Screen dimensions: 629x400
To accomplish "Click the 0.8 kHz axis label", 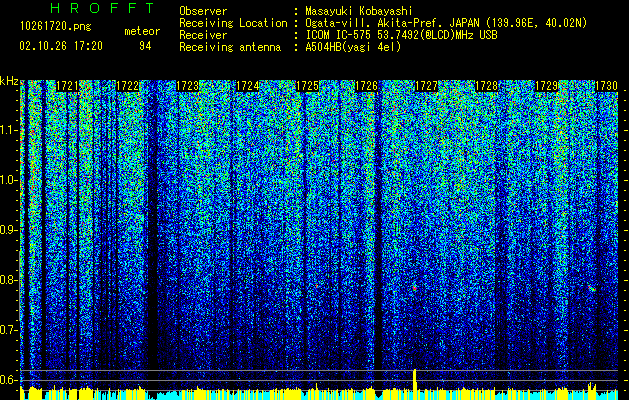I will (9, 280).
